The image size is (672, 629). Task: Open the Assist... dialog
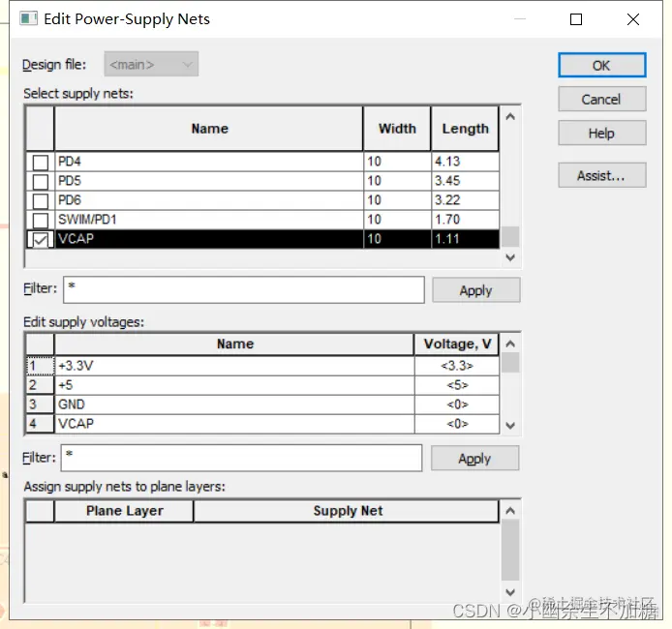tap(601, 175)
